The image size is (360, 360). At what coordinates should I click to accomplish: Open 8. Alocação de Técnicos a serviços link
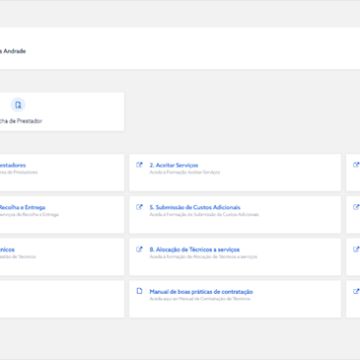tap(194, 249)
